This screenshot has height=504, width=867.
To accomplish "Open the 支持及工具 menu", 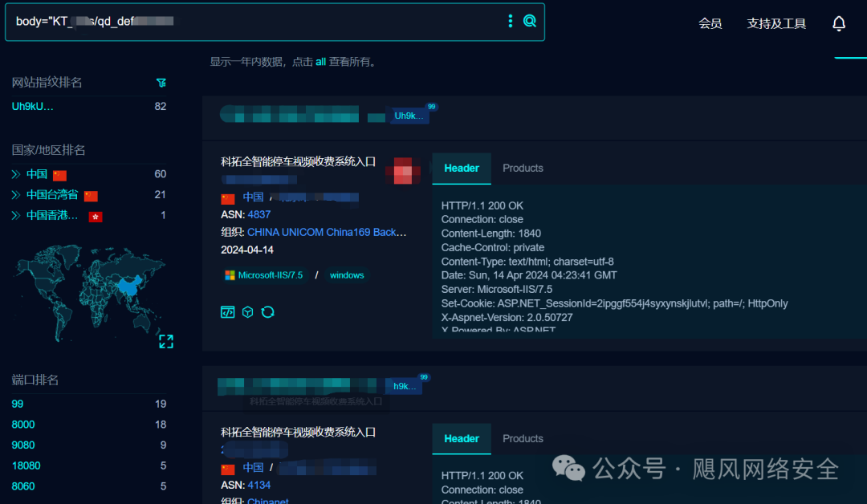I will pos(776,23).
